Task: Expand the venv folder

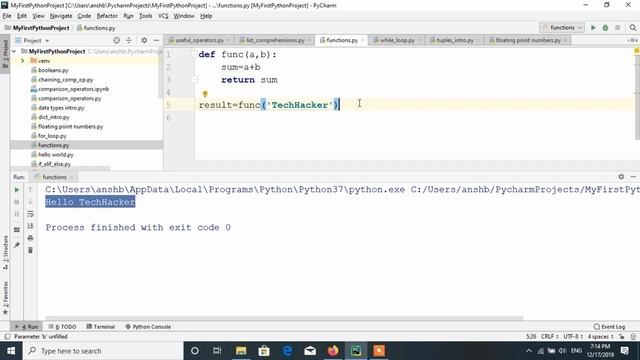Action: click(x=22, y=61)
